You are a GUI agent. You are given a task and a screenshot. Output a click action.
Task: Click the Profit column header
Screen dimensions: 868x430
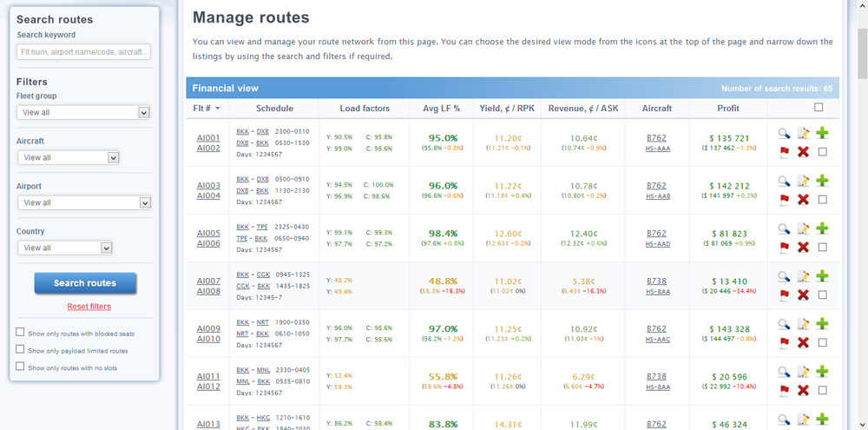[x=728, y=109]
